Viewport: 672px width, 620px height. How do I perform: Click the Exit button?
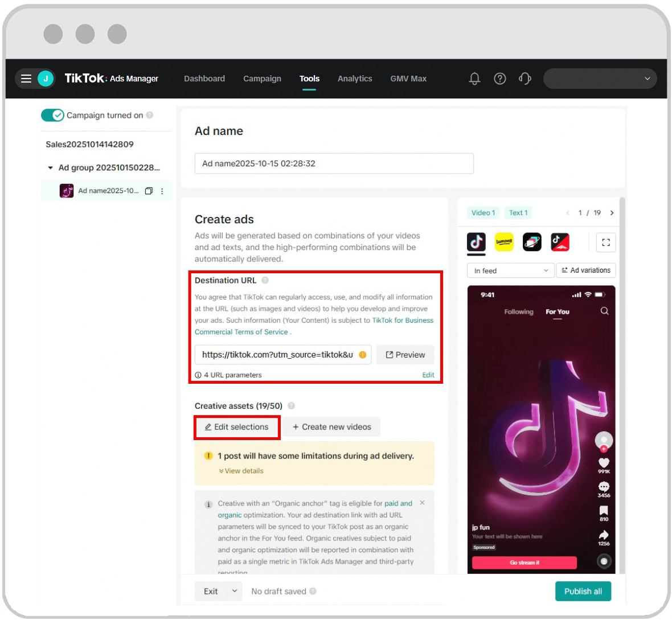(x=211, y=591)
